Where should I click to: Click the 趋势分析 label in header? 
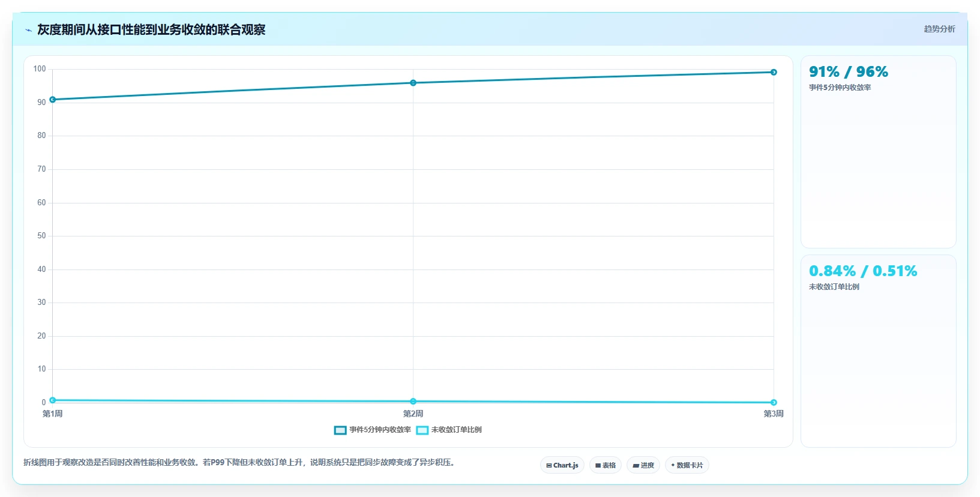939,29
